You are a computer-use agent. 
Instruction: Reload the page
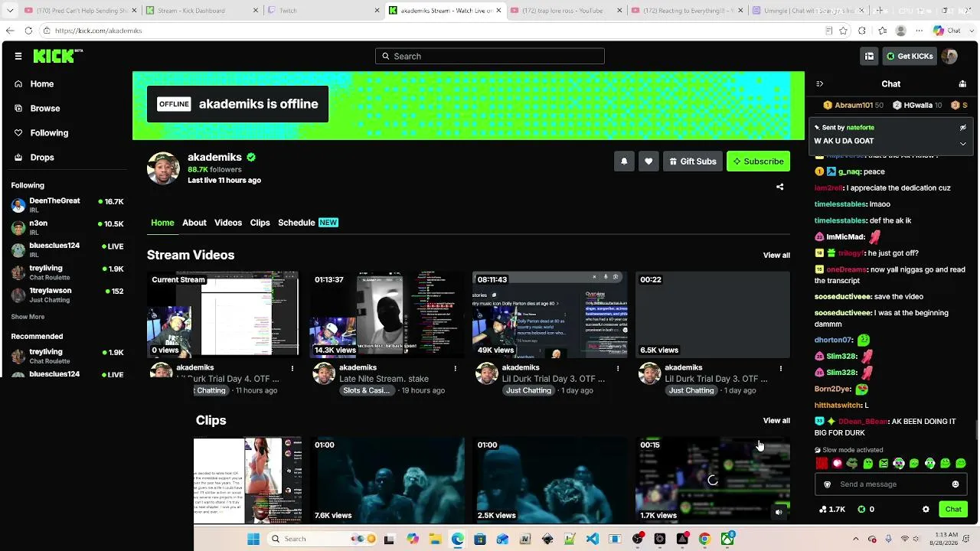click(28, 31)
